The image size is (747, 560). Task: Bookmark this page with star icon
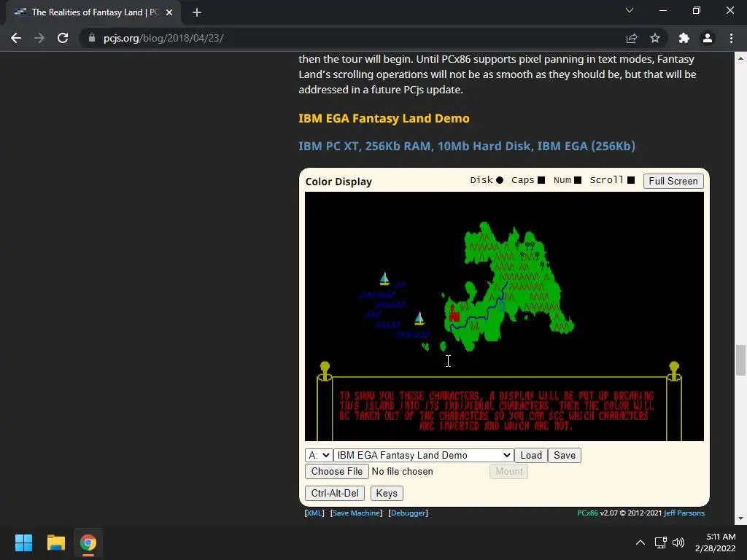tap(655, 38)
